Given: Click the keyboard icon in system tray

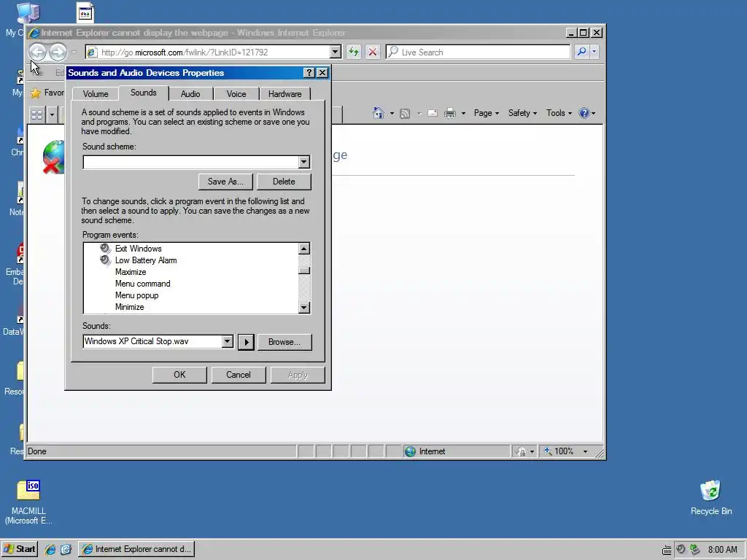Looking at the screenshot, I should coord(667,550).
